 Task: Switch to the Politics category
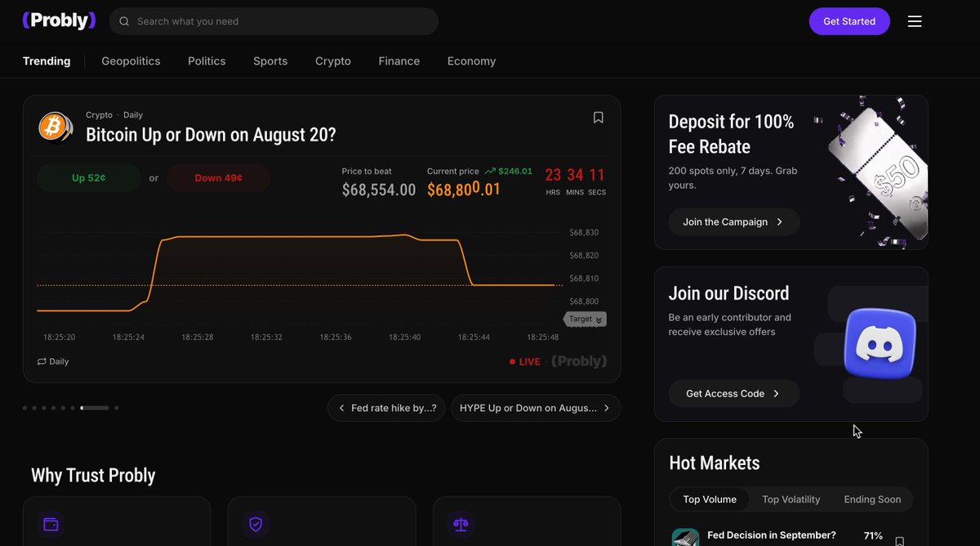[x=207, y=61]
